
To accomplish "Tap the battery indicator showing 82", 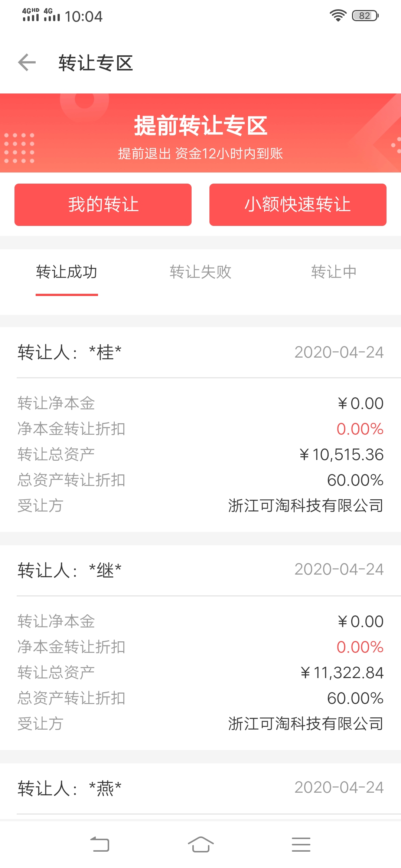I will [x=365, y=16].
